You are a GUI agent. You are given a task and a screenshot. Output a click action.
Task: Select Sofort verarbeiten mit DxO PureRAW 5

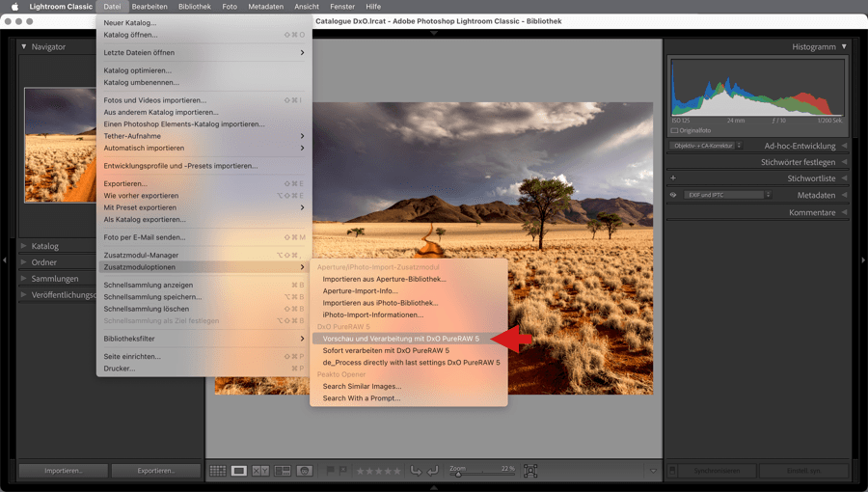(409, 350)
